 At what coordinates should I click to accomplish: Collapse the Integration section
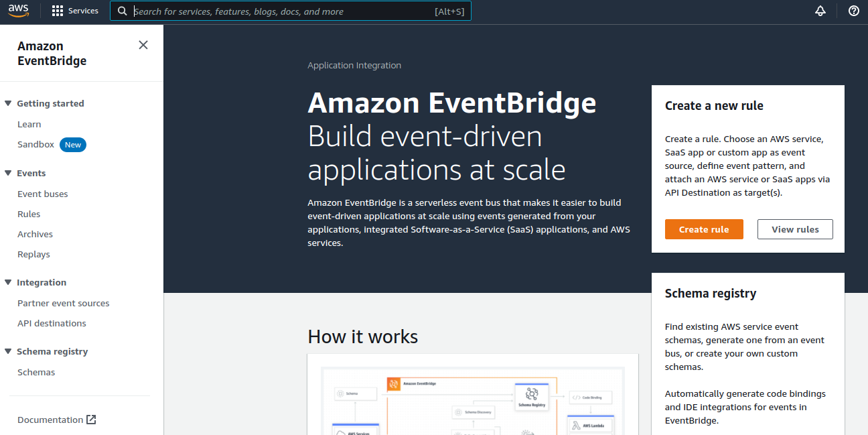click(x=8, y=282)
